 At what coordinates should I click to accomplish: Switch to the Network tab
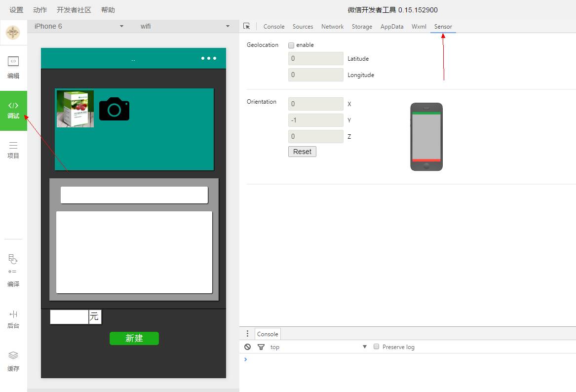332,27
